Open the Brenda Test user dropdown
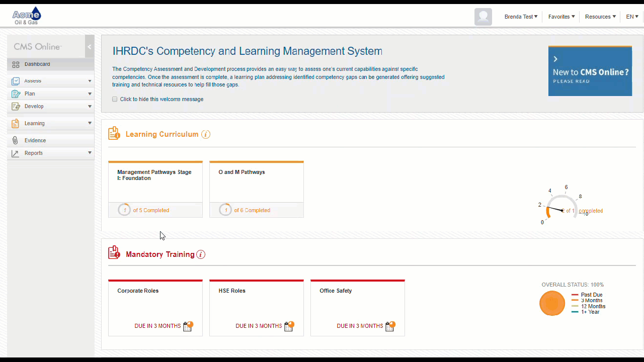The image size is (644, 362). point(521,17)
